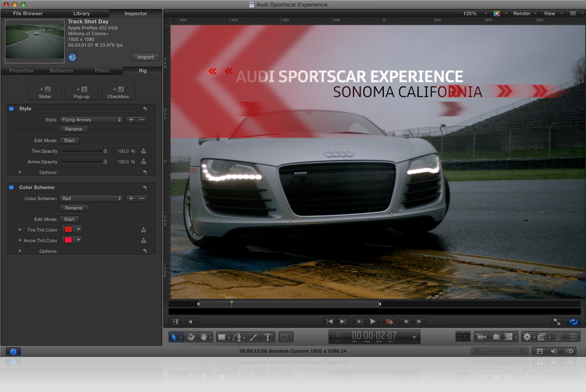Expand Options under the Style widget
This screenshot has width=586, height=392.
point(20,172)
